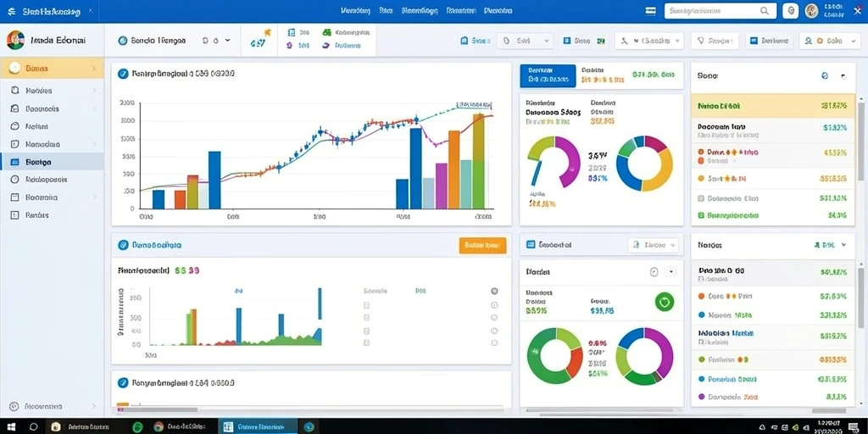Click the card icon left of the search box
This screenshot has height=434, width=868.
pos(651,11)
